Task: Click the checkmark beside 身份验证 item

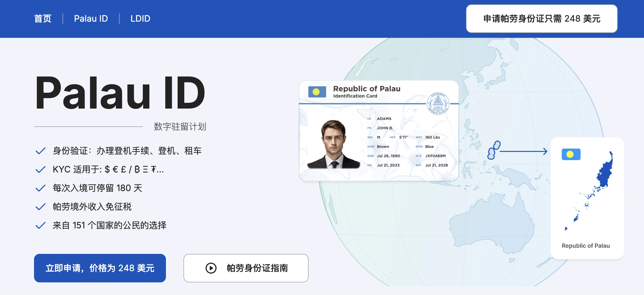Action: coord(41,151)
